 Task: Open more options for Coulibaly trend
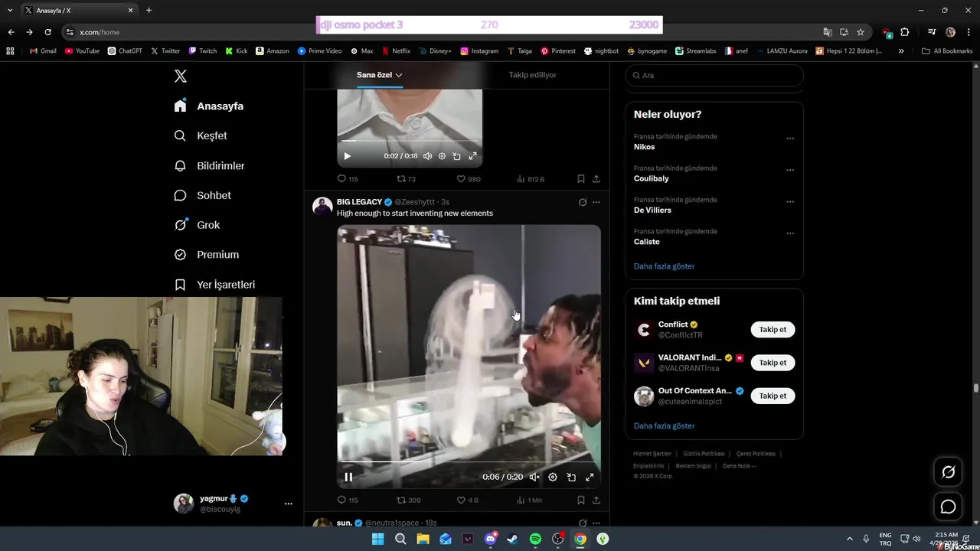tap(790, 170)
